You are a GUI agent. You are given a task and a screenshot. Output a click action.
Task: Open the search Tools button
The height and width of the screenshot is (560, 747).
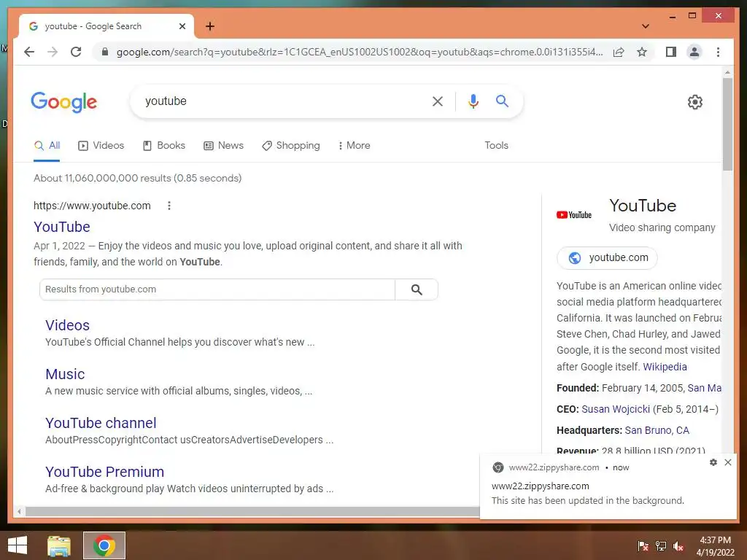[x=496, y=146]
